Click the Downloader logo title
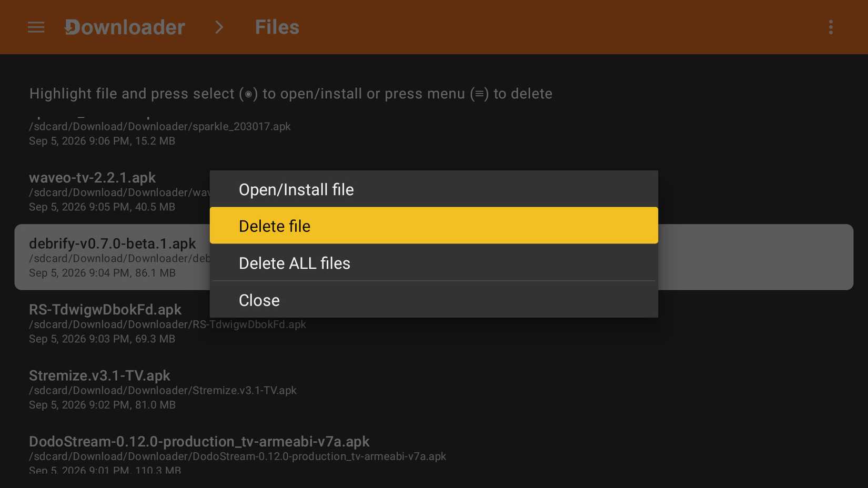The image size is (868, 488). point(125,27)
